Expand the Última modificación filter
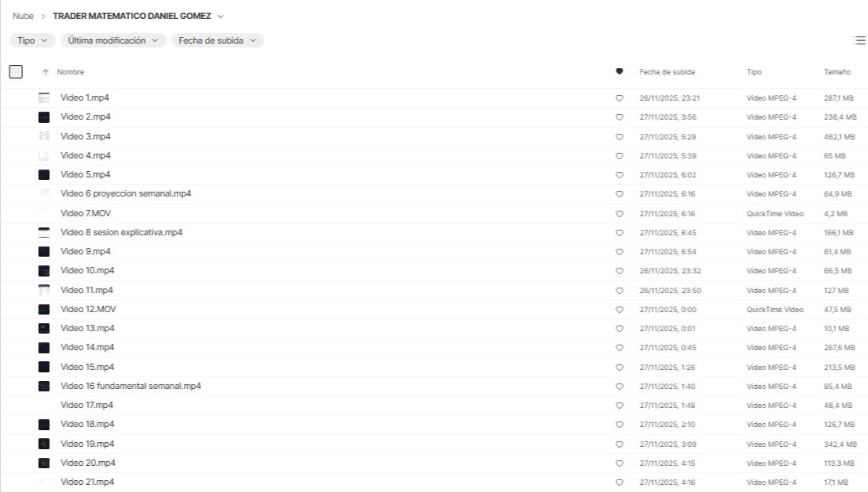The width and height of the screenshot is (868, 492). pos(113,40)
